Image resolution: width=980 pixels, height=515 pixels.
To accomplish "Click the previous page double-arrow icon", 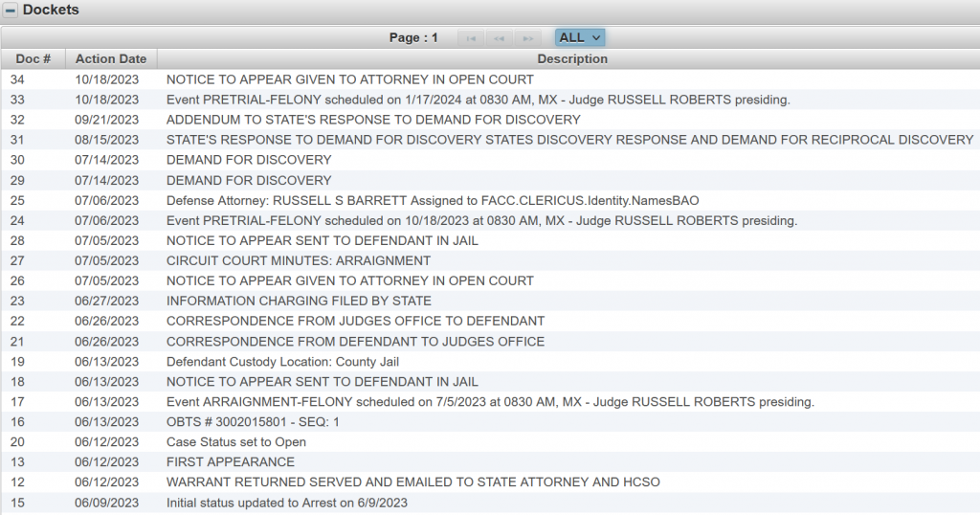I will tap(499, 37).
